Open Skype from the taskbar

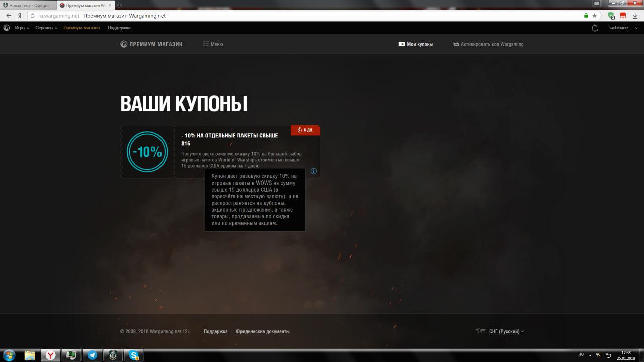point(134,355)
